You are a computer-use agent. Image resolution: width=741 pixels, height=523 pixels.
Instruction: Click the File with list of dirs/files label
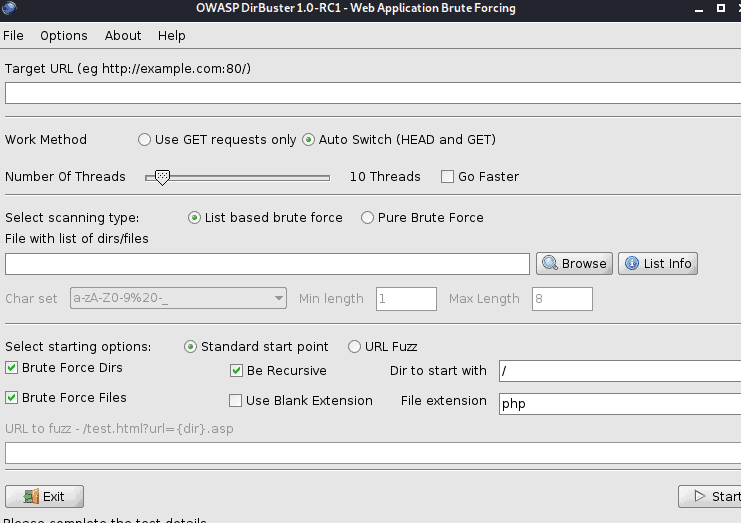pos(77,239)
